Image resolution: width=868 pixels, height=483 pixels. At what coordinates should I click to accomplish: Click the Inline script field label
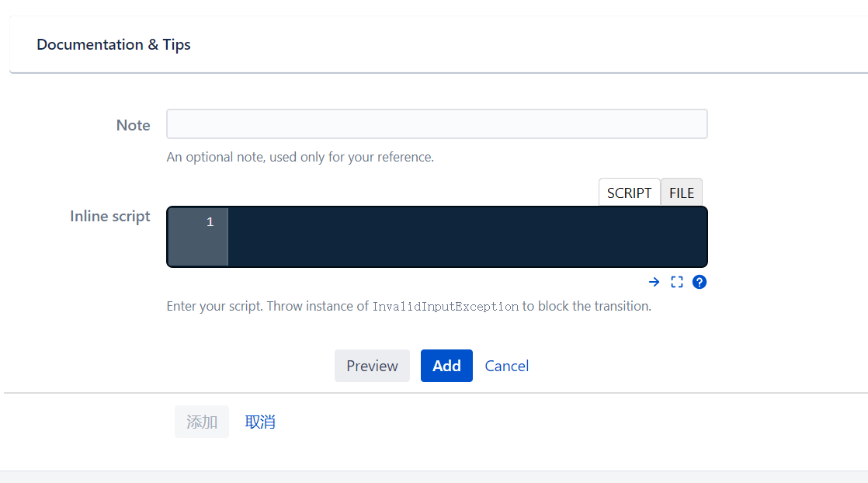click(109, 216)
